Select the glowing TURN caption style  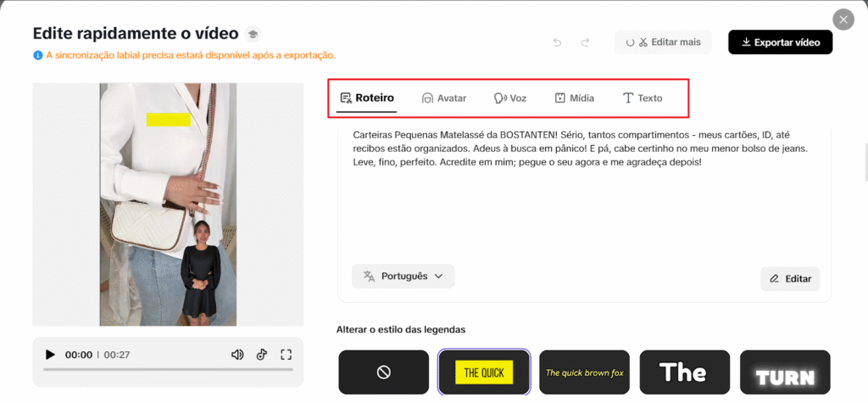tap(785, 372)
